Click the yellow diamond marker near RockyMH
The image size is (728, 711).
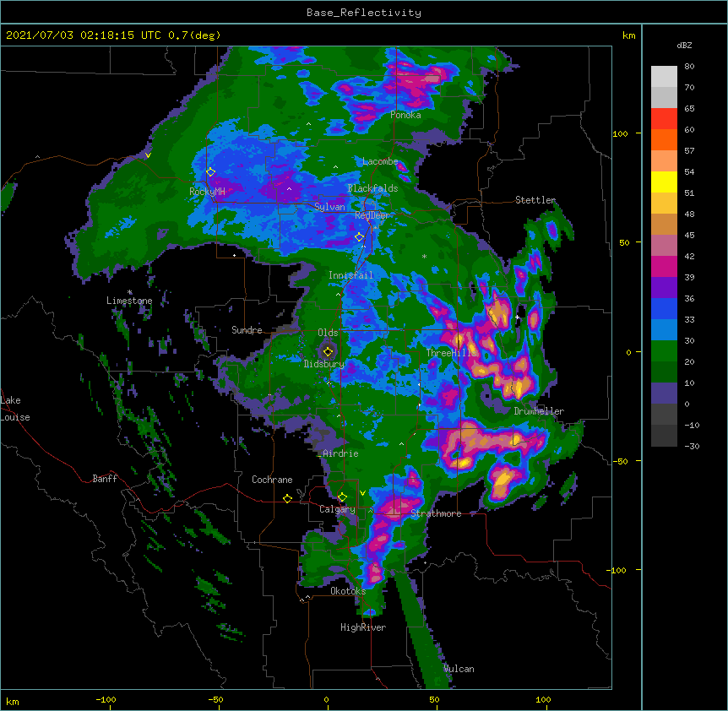coord(211,172)
